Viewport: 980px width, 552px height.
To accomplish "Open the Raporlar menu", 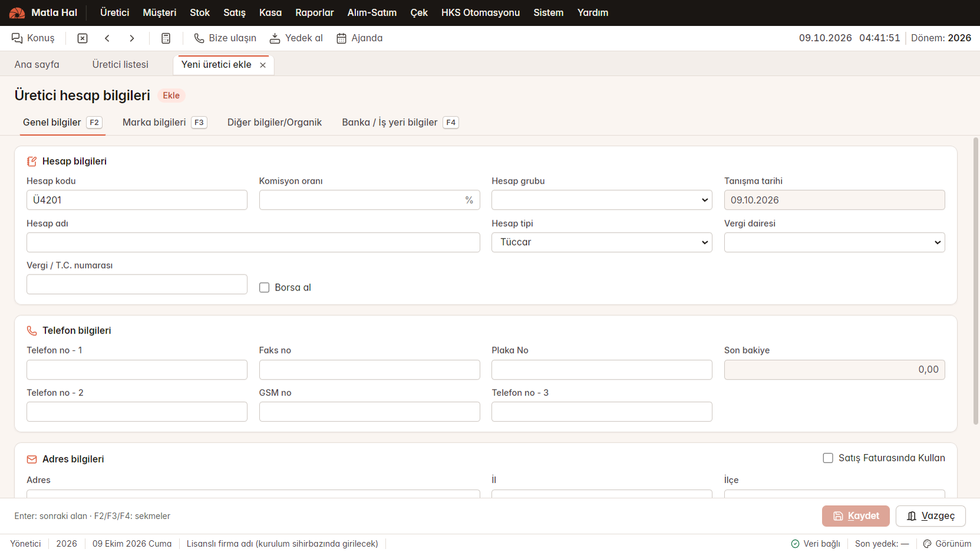I will tap(314, 13).
